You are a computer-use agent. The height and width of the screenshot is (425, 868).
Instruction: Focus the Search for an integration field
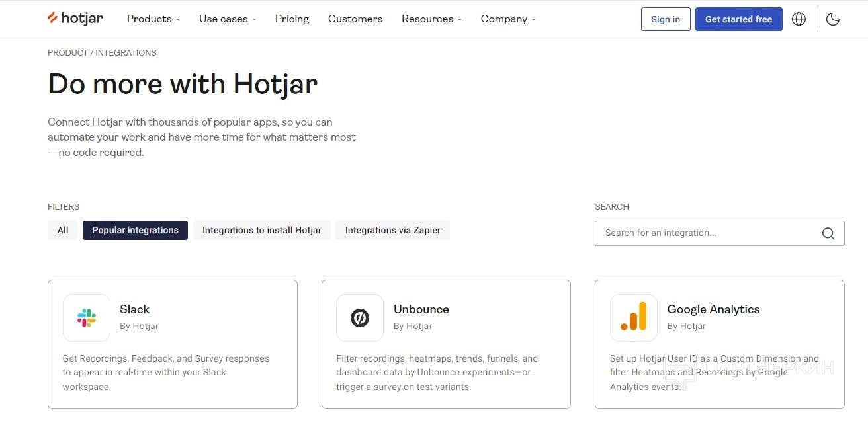pyautogui.click(x=708, y=233)
